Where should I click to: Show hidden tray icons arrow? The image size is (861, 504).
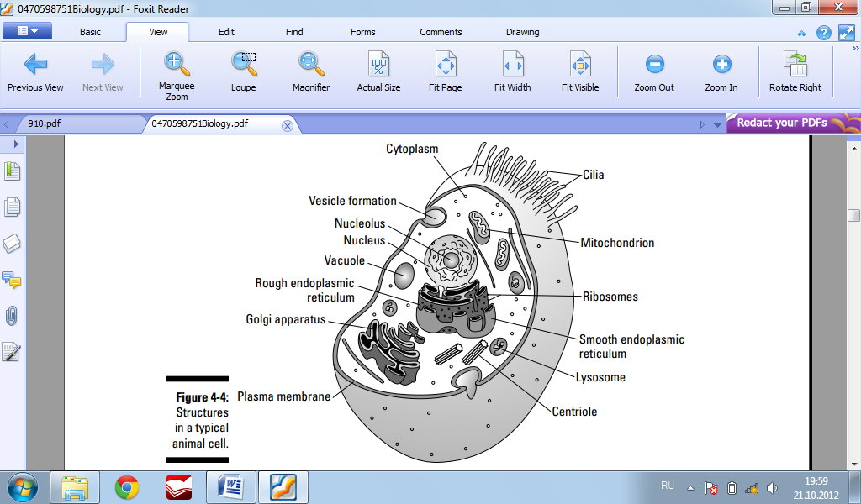[691, 488]
